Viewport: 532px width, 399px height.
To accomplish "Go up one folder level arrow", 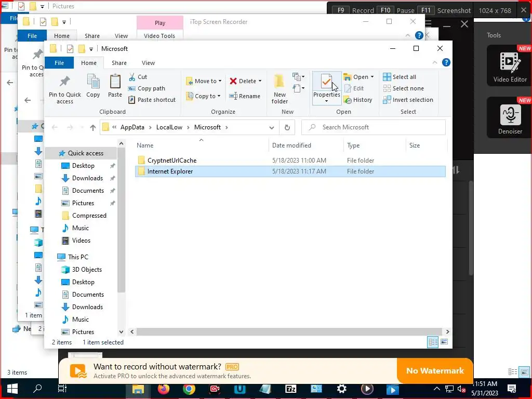I will 92,128.
